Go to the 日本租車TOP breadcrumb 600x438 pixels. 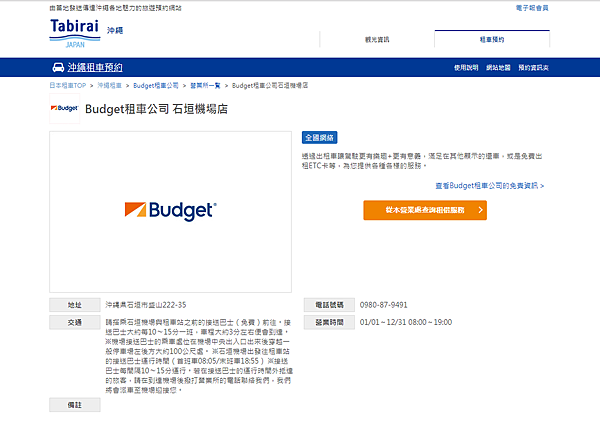[68, 85]
